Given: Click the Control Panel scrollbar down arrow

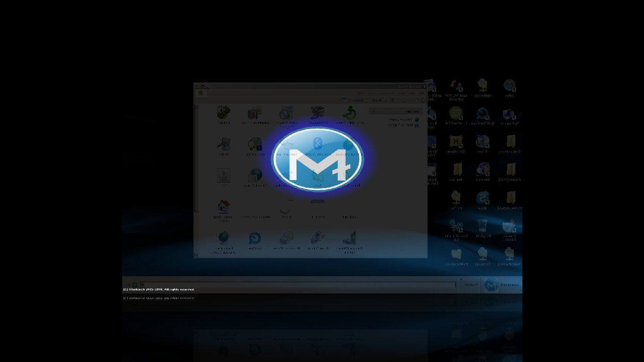Looking at the screenshot, I should [x=197, y=255].
